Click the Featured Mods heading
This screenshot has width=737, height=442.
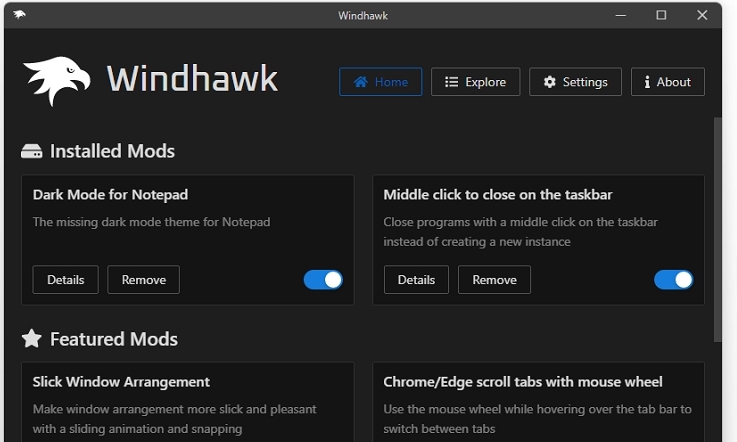click(x=114, y=339)
